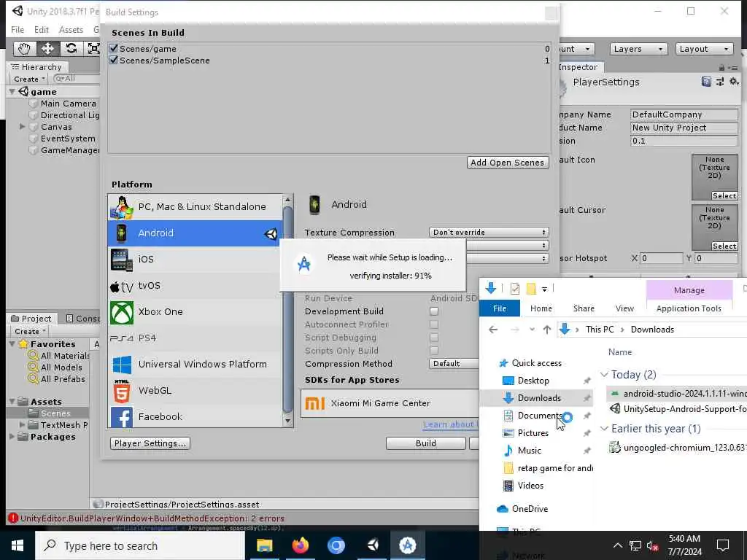Open Project panel Create dropdown

pyautogui.click(x=30, y=332)
